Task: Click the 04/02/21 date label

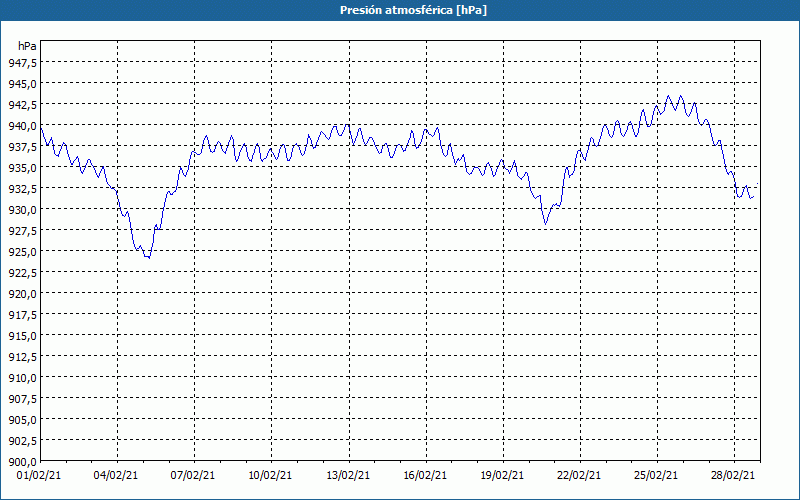Action: pos(116,476)
